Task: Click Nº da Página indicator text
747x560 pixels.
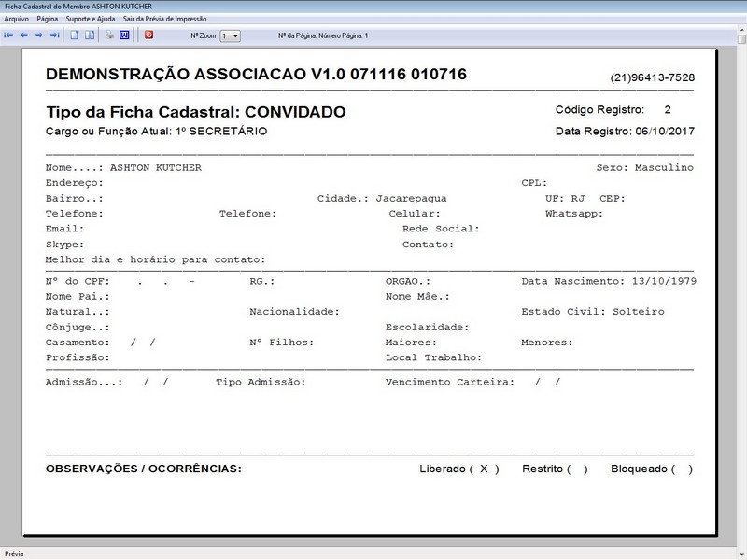Action: pyautogui.click(x=323, y=35)
